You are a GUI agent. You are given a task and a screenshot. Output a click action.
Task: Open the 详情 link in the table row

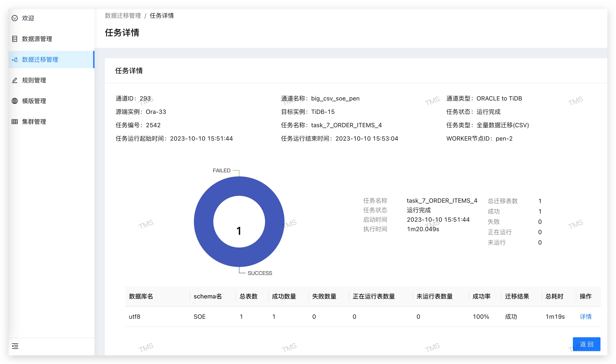pos(586,316)
